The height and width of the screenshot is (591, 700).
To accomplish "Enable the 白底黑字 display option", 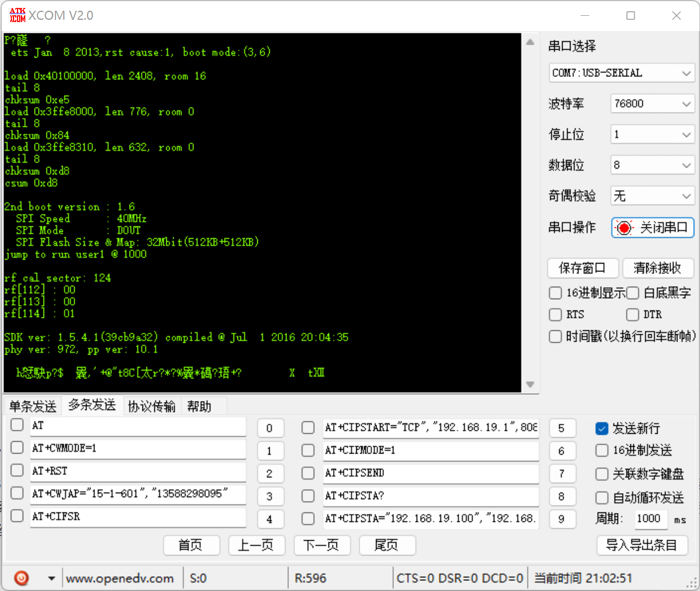I will [x=632, y=293].
